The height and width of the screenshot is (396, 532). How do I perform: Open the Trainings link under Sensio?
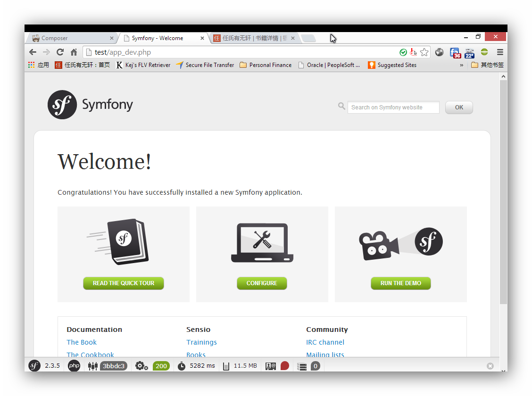point(201,342)
